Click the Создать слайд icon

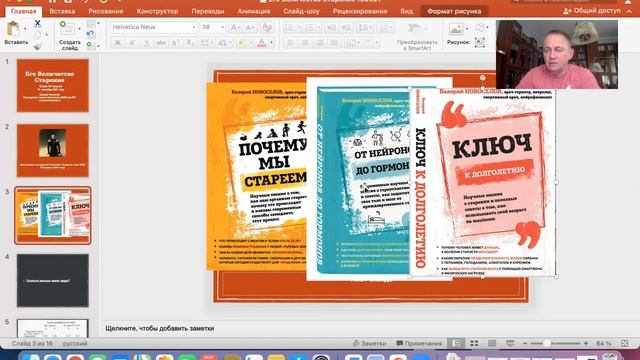click(x=67, y=28)
